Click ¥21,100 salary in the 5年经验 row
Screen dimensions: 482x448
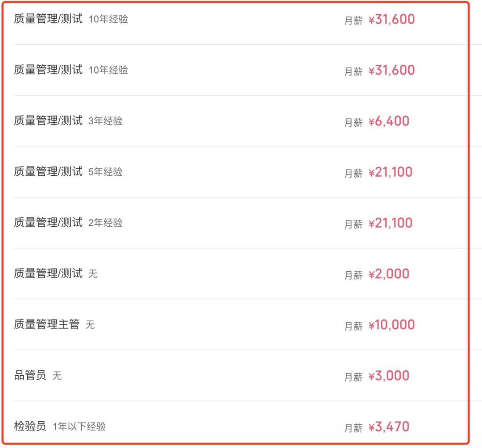coord(391,172)
